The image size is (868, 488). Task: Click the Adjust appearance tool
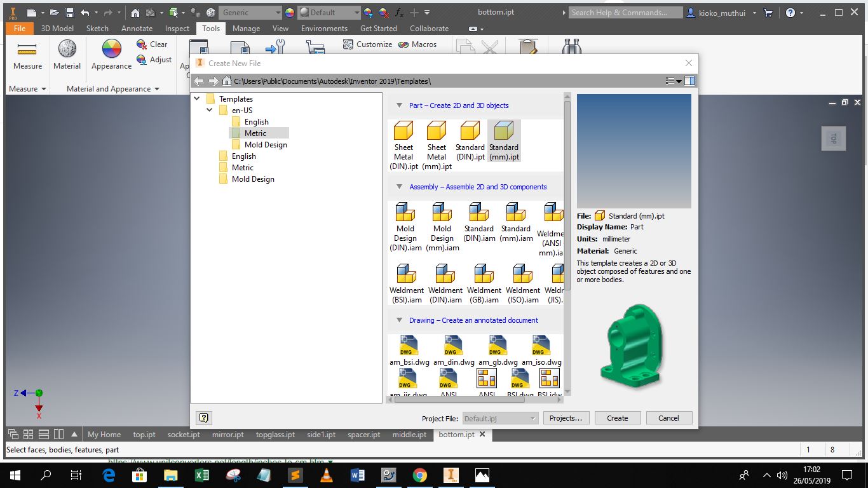tap(154, 60)
